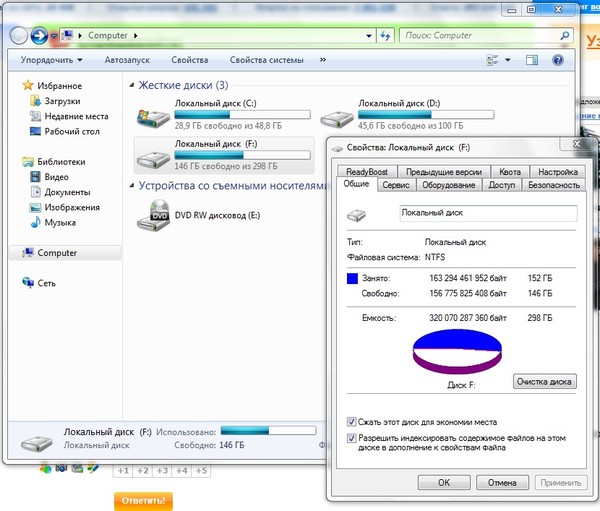This screenshot has height=511, width=600.
Task: Click the Избранное star icon
Action: [x=28, y=85]
